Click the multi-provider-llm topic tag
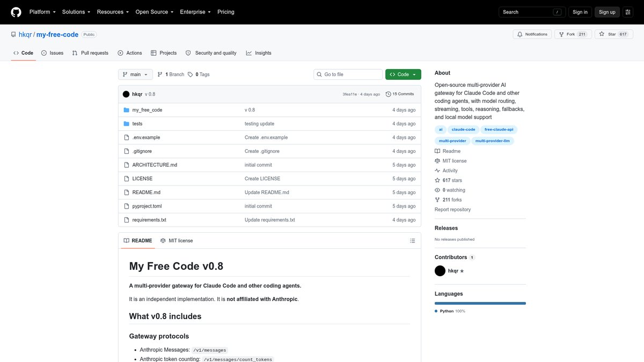The height and width of the screenshot is (362, 644). (492, 141)
